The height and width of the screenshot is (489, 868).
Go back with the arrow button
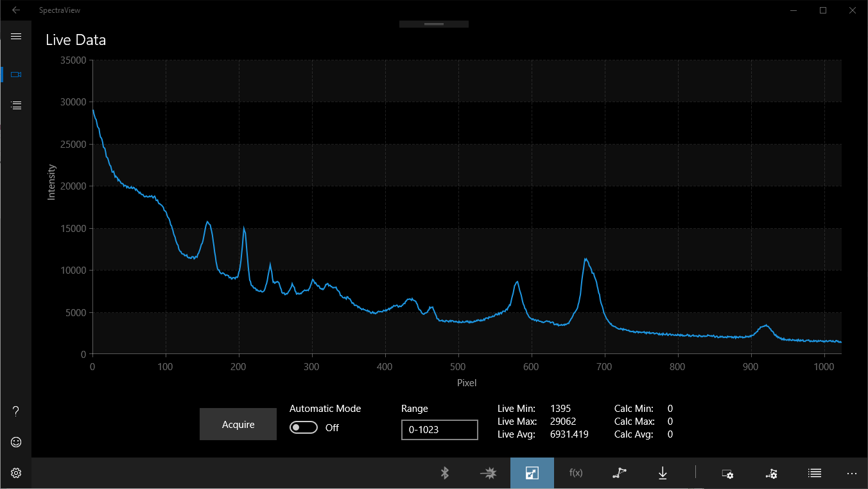coord(16,10)
